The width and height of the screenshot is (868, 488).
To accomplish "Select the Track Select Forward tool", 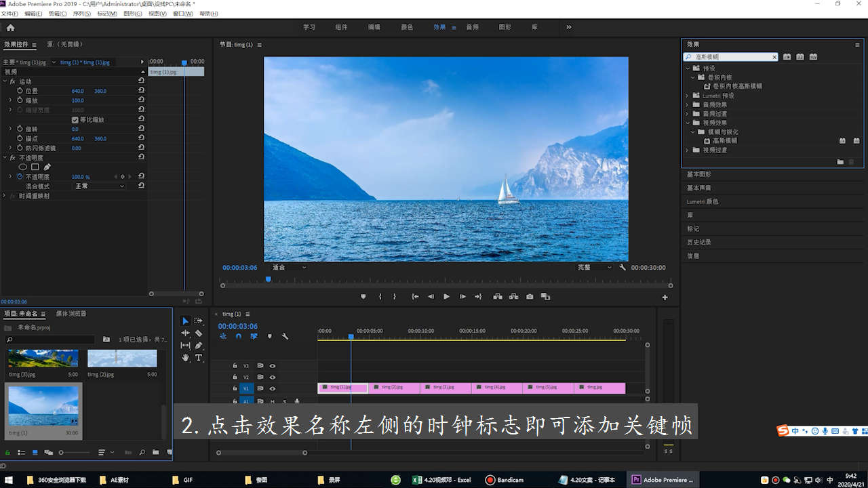I will tap(199, 321).
